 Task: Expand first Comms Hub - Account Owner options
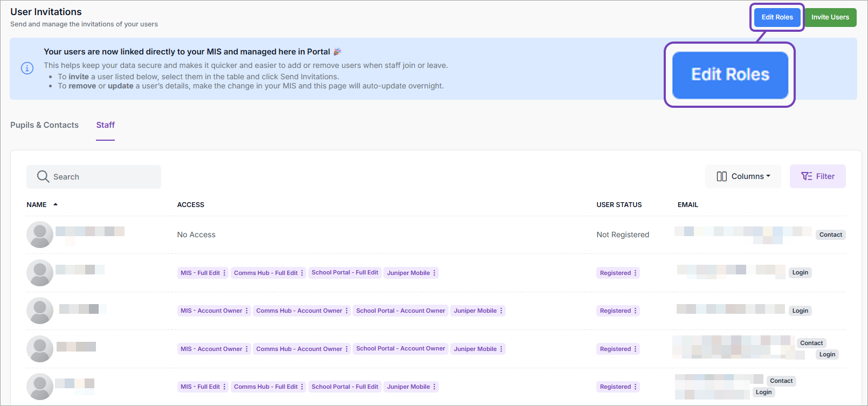pos(347,311)
